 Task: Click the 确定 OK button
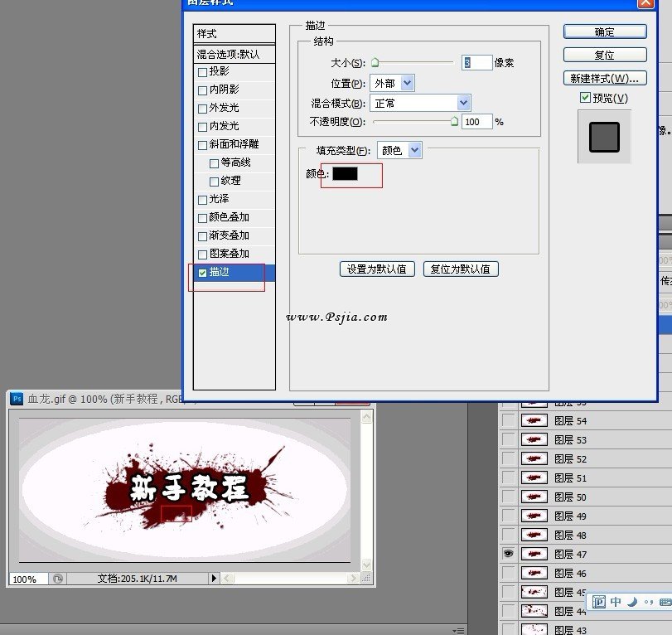tap(604, 32)
